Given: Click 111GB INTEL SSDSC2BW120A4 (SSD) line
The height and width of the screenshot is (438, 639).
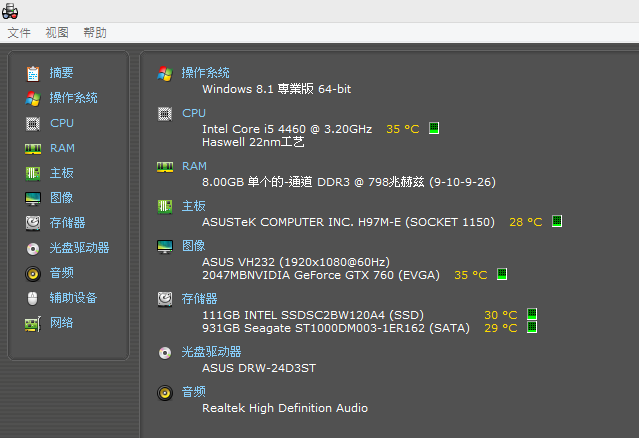Looking at the screenshot, I should point(313,315).
